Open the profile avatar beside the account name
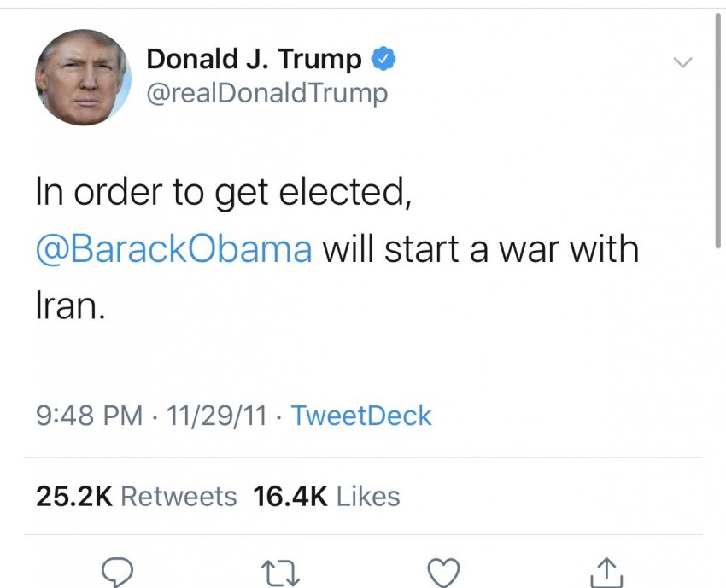This screenshot has height=588, width=726. tap(82, 79)
